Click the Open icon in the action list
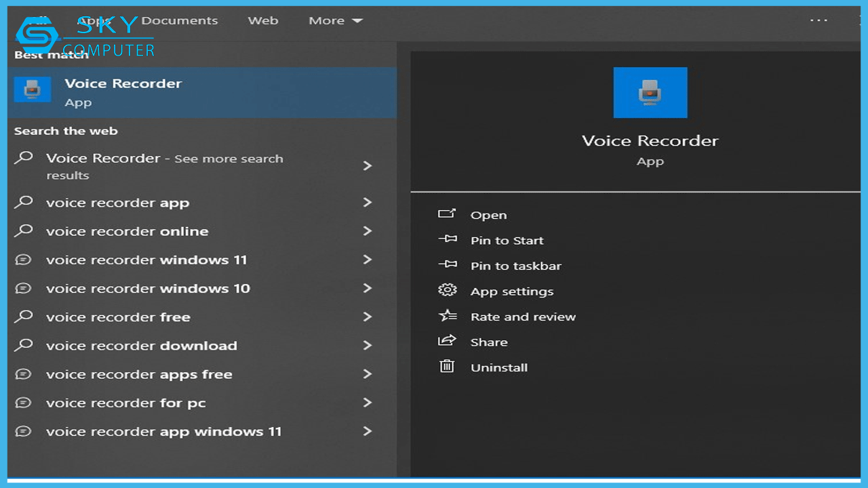Screen dimensions: 868x488 pyautogui.click(x=447, y=214)
